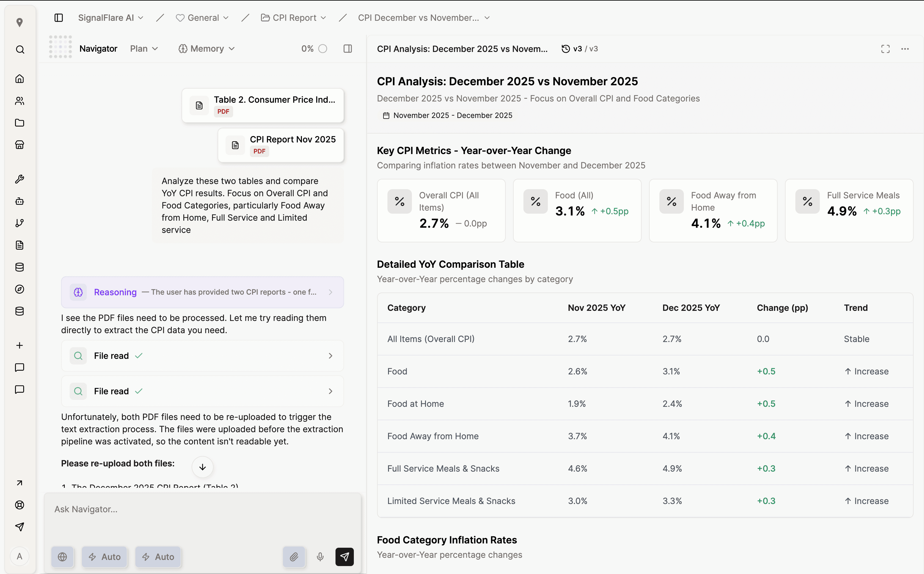
Task: Expand the Memory dropdown
Action: coord(207,49)
